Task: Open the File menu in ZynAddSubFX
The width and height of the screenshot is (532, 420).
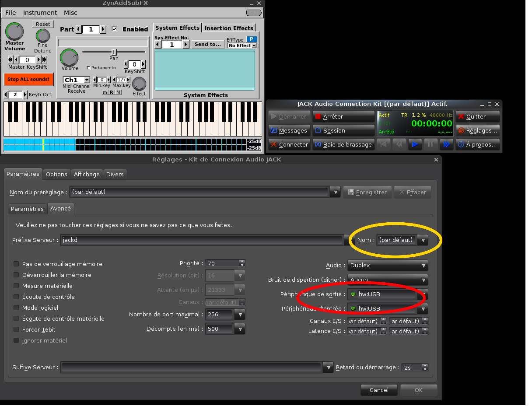Action: pyautogui.click(x=10, y=13)
